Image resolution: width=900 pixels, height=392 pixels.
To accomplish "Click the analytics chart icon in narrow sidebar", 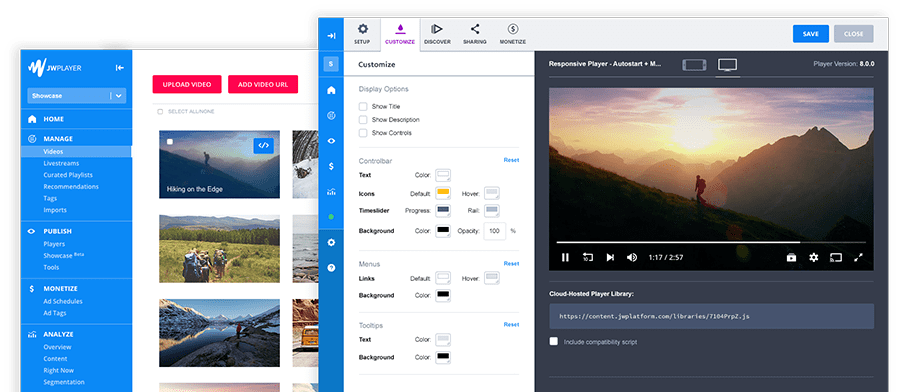I will click(331, 192).
